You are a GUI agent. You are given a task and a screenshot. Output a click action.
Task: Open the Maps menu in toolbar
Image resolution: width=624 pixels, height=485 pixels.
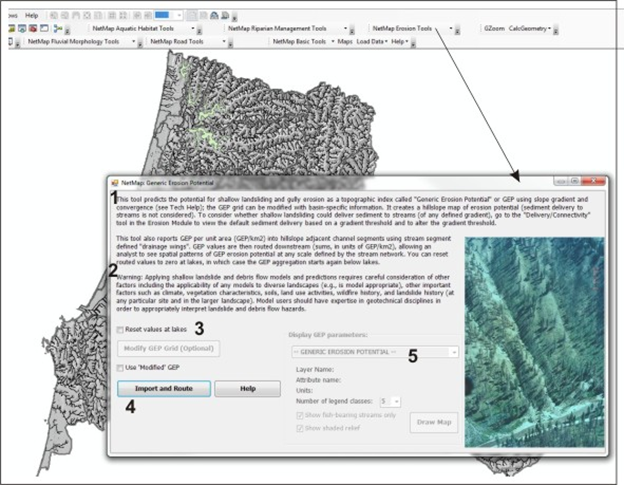pyautogui.click(x=344, y=42)
